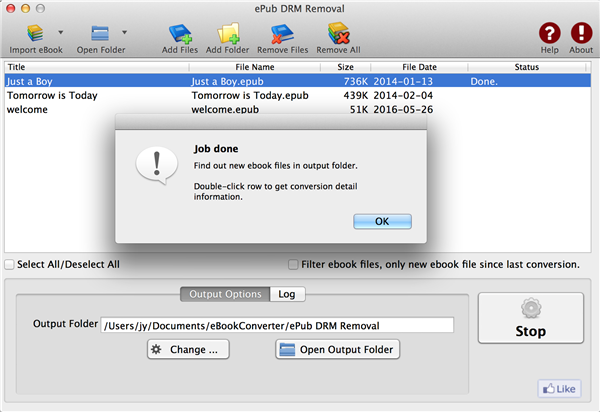Image resolution: width=600 pixels, height=412 pixels.
Task: Click file name 'Tomorrow is Today.epub'
Action: click(x=250, y=95)
